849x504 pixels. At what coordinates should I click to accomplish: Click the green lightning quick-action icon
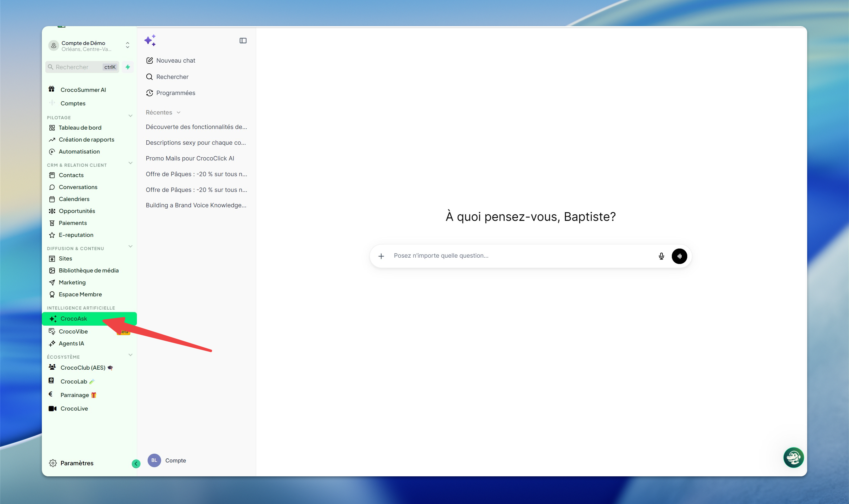(128, 67)
